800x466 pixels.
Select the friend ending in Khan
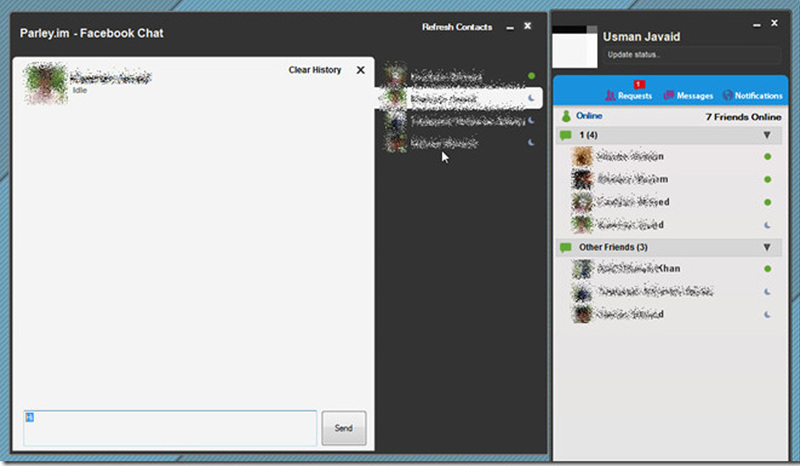(670, 268)
